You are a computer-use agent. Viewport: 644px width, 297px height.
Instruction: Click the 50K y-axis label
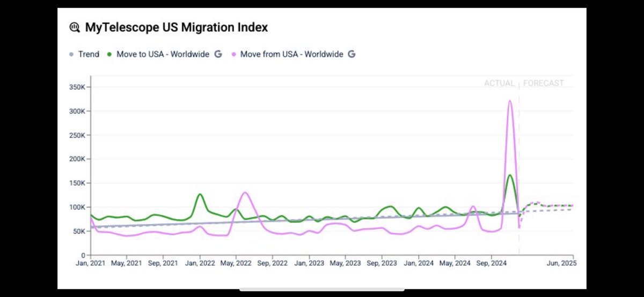tap(80, 231)
